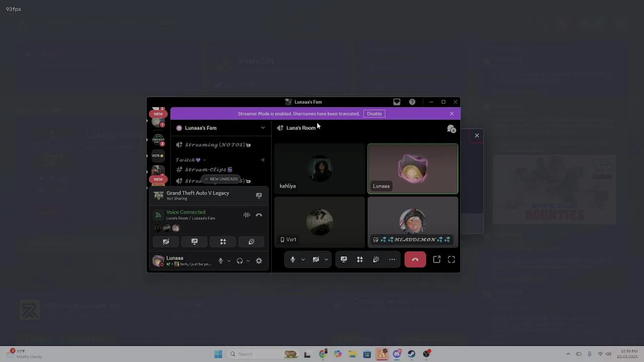This screenshot has width=644, height=362.
Task: Open Discord Help question mark icon
Action: click(x=413, y=102)
